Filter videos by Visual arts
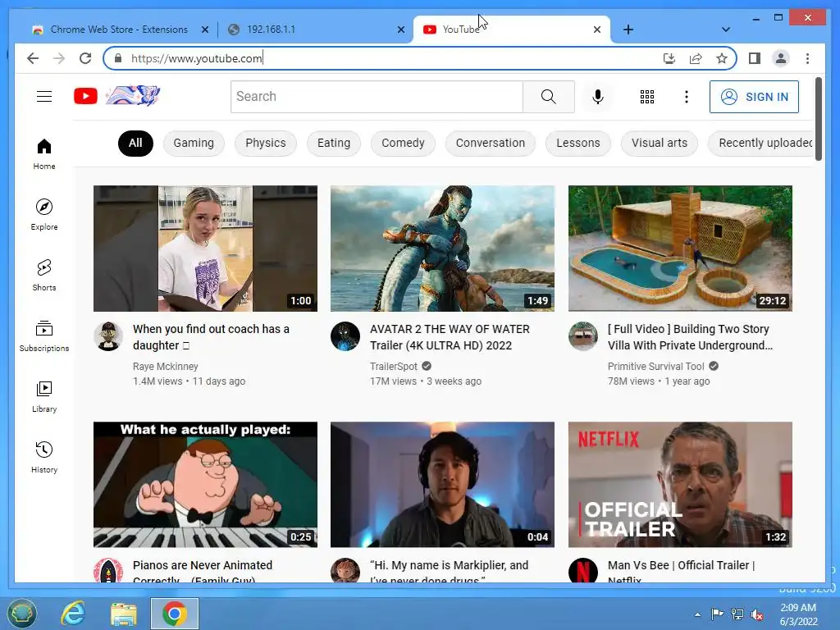 pos(659,143)
